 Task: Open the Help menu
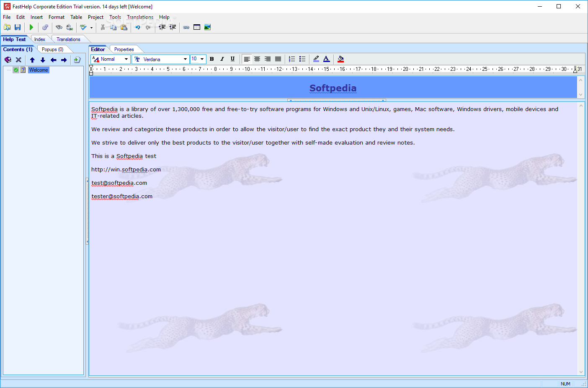(x=164, y=17)
